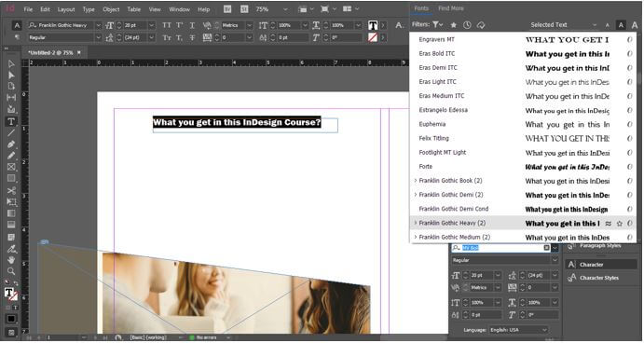Screen dimensions: 644x343
Task: Show favorite fonts star filter
Action: pyautogui.click(x=454, y=25)
